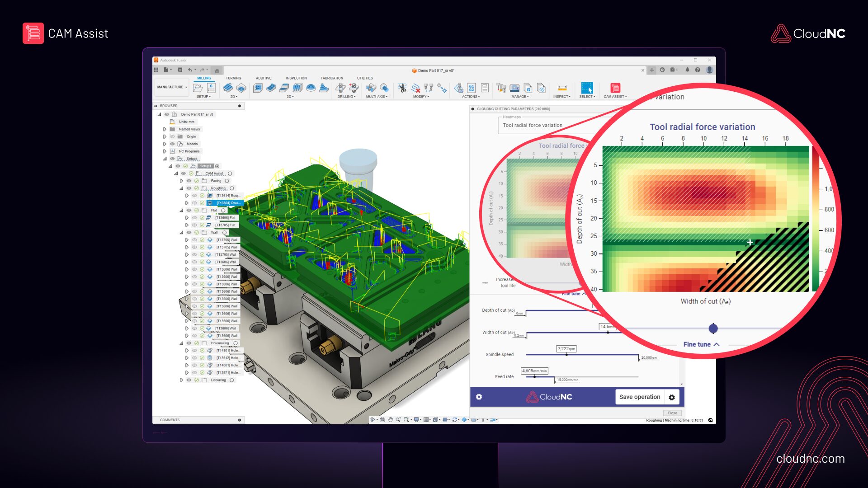
Task: Open the CloudNC settings gear in the footer
Action: (479, 397)
